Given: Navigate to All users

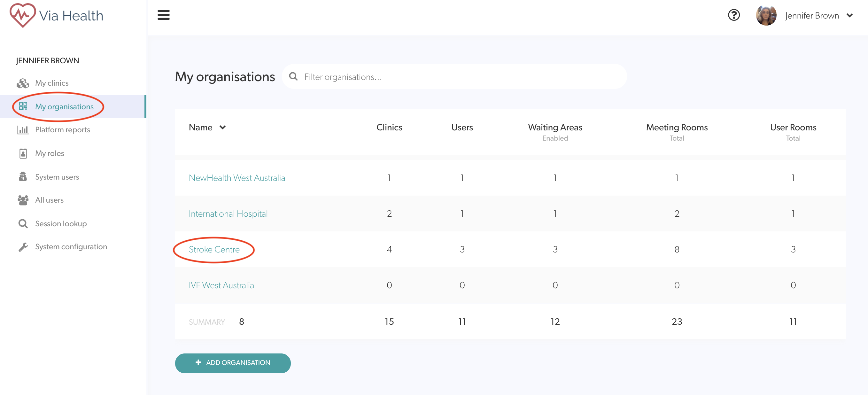Looking at the screenshot, I should coord(49,200).
